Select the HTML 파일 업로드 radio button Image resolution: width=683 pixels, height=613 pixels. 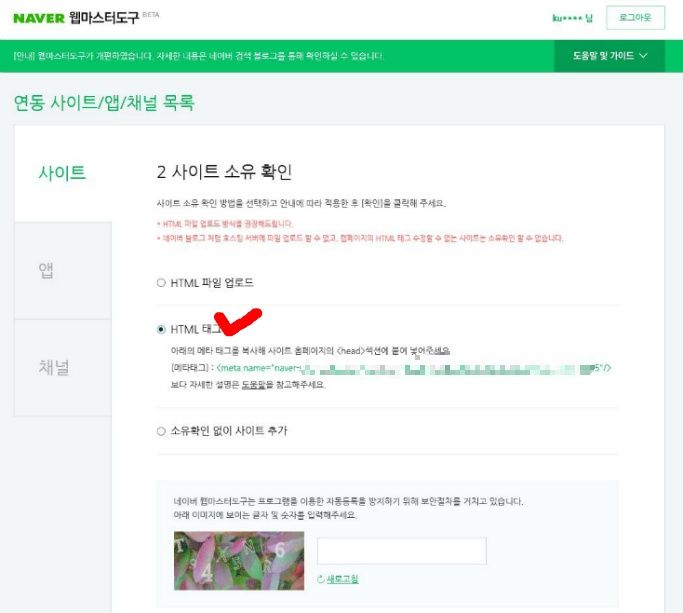coord(161,283)
